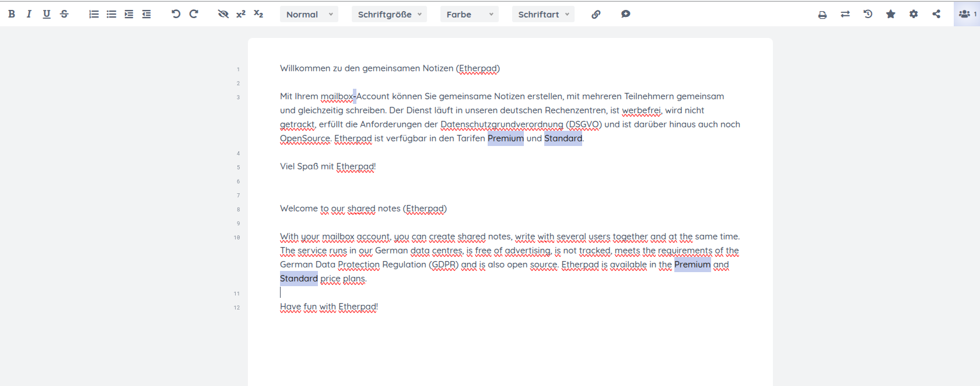Save a revision with the star icon
Screen dimensions: 980x386
(x=891, y=14)
